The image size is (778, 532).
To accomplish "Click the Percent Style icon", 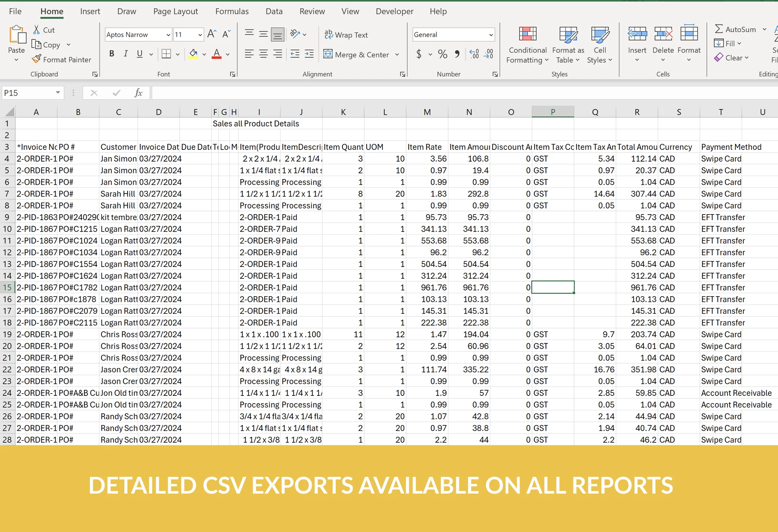I will 442,54.
